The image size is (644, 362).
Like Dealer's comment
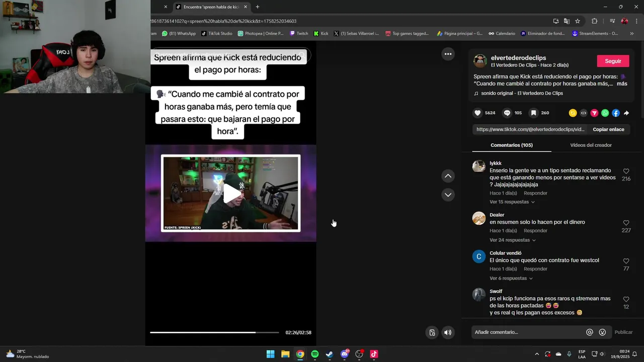(x=626, y=223)
